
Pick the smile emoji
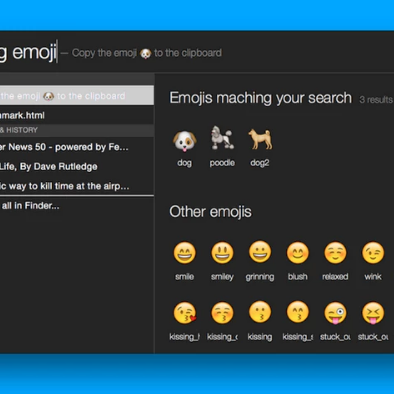point(184,253)
